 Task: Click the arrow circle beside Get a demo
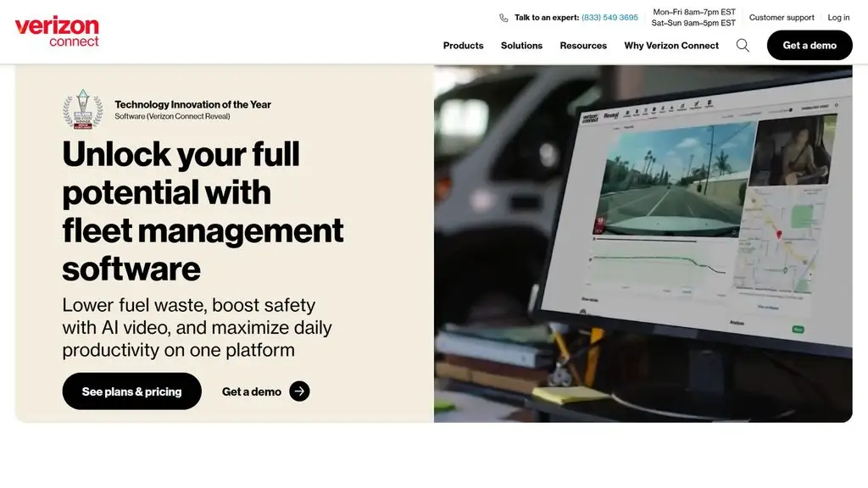(x=299, y=391)
